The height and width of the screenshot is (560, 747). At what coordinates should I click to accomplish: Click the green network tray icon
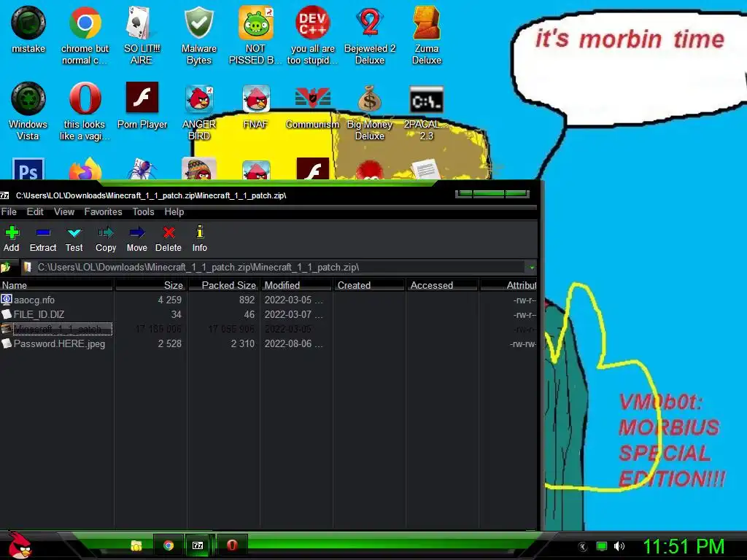602,546
